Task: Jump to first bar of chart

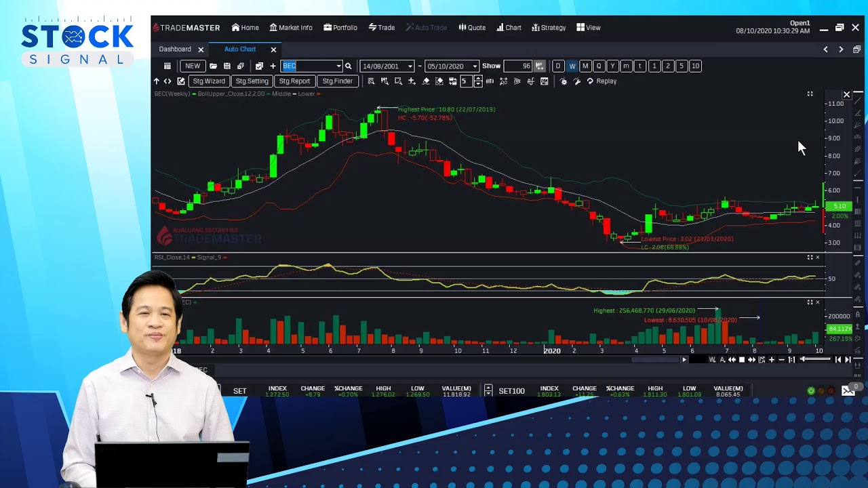Action: [838, 360]
